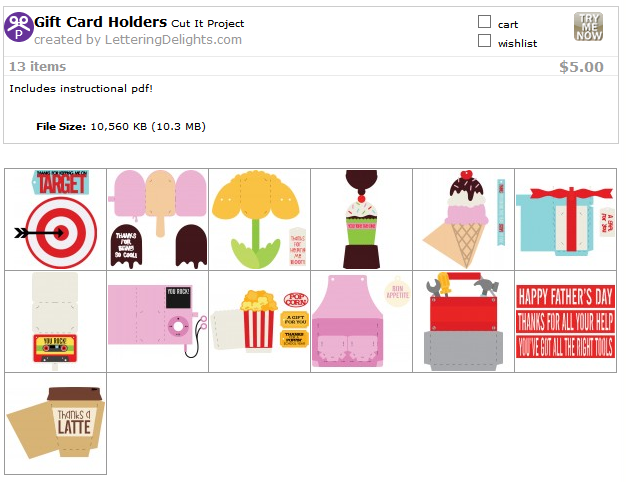Click the Try Me Now button
The height and width of the screenshot is (482, 626).
(588, 26)
